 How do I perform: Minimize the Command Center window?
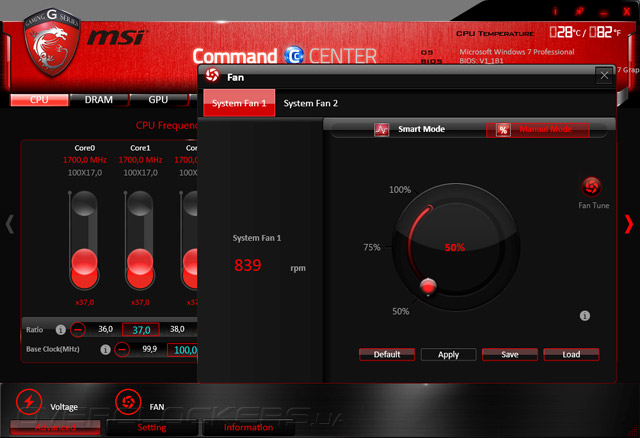point(604,13)
